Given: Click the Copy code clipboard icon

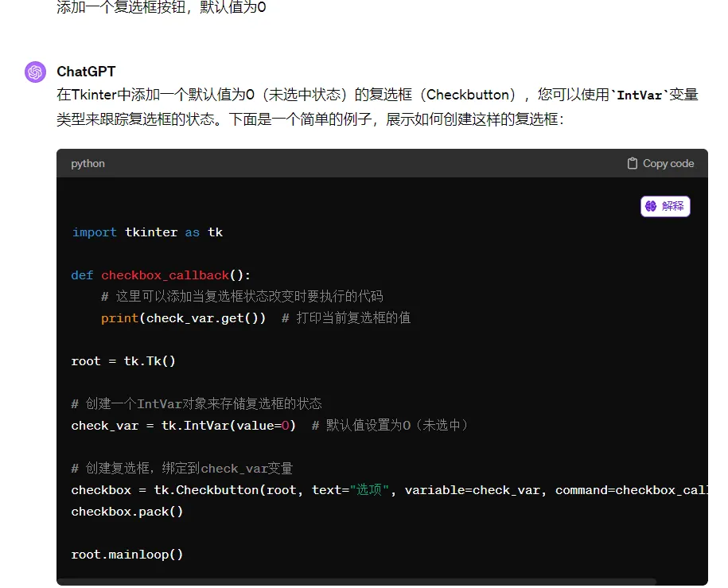Looking at the screenshot, I should [632, 163].
